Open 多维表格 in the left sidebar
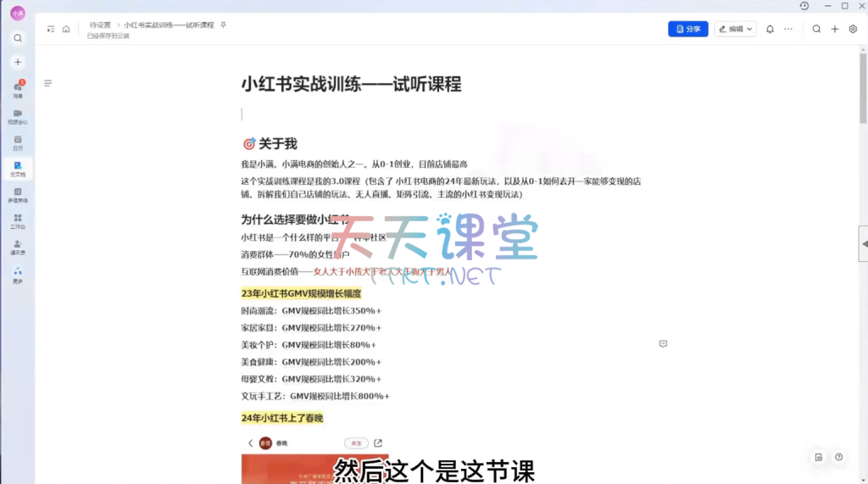 (x=18, y=195)
